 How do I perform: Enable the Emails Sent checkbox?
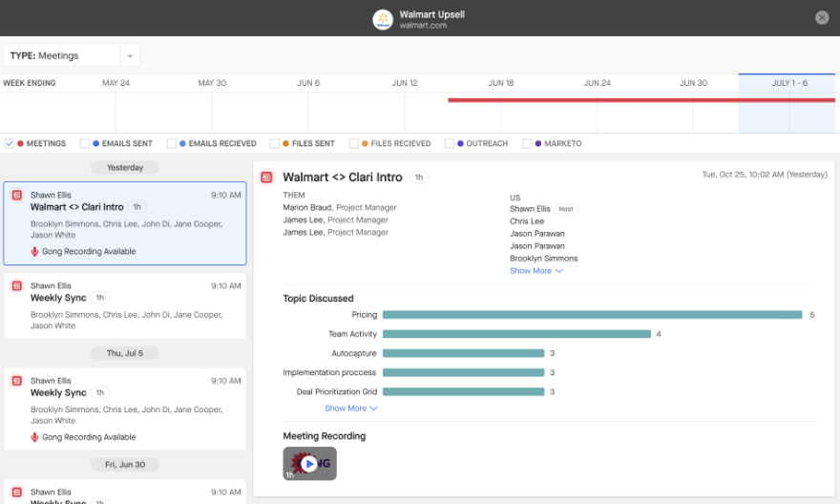pos(85,143)
